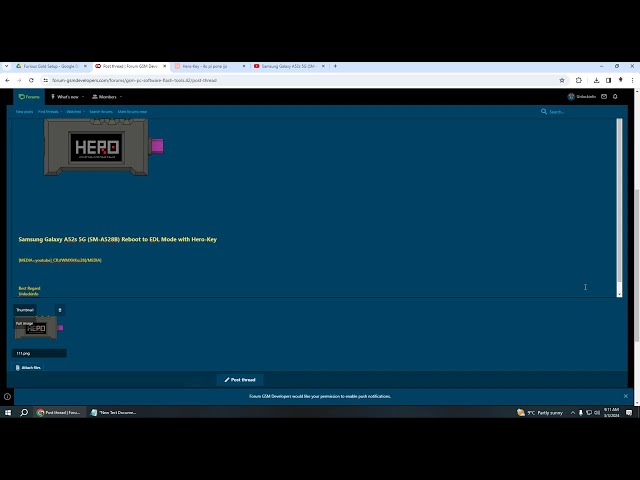
Task: Expand the What's new dropdown arrow
Action: 83,97
